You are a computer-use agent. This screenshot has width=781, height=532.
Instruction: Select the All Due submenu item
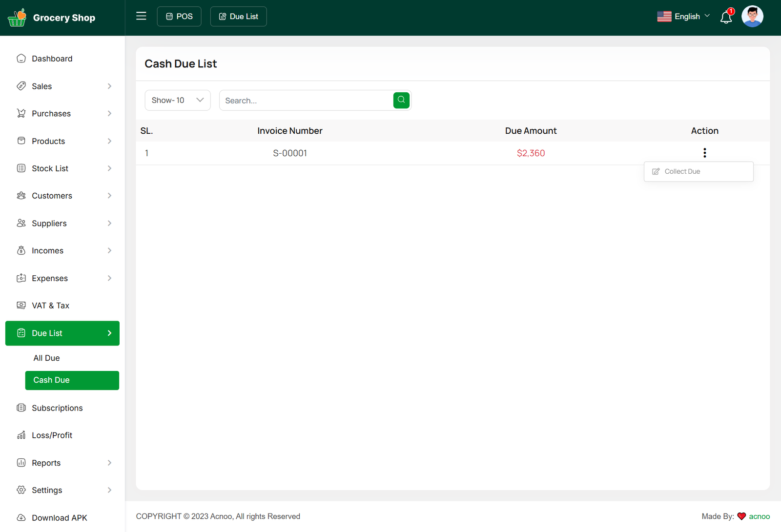(x=46, y=358)
